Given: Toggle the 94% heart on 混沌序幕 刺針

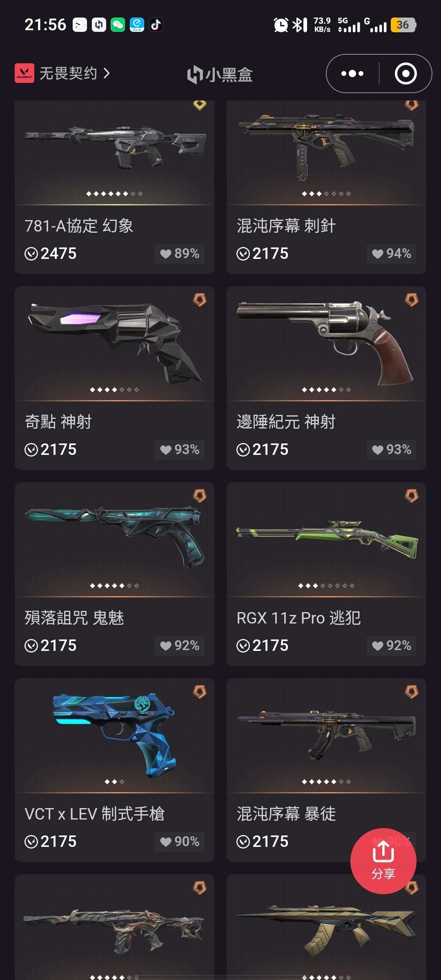Looking at the screenshot, I should tap(391, 254).
